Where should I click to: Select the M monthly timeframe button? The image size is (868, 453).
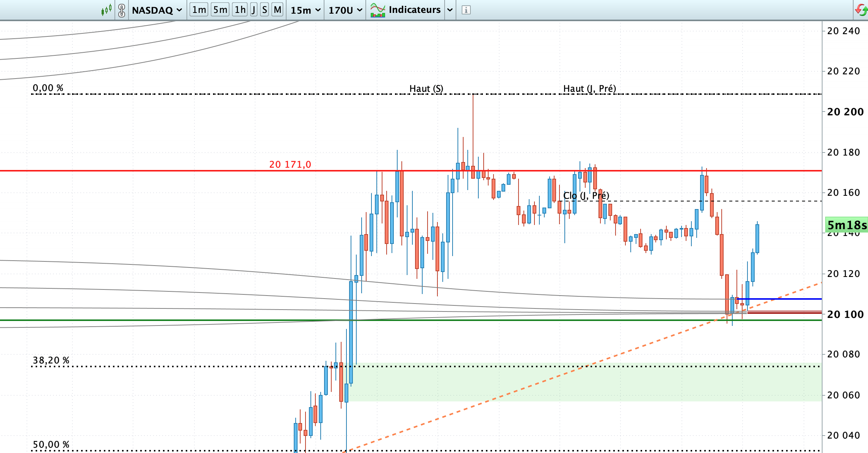277,10
